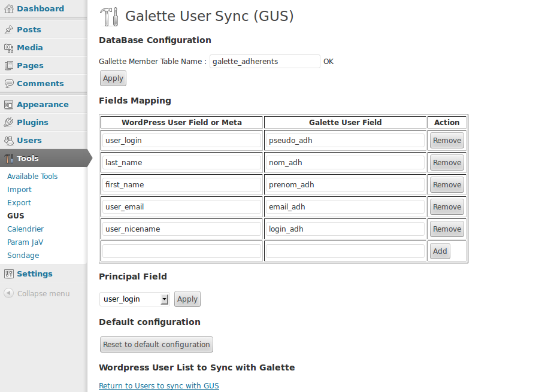Click the email_adh Galette field input
536x392 pixels.
pyautogui.click(x=345, y=207)
